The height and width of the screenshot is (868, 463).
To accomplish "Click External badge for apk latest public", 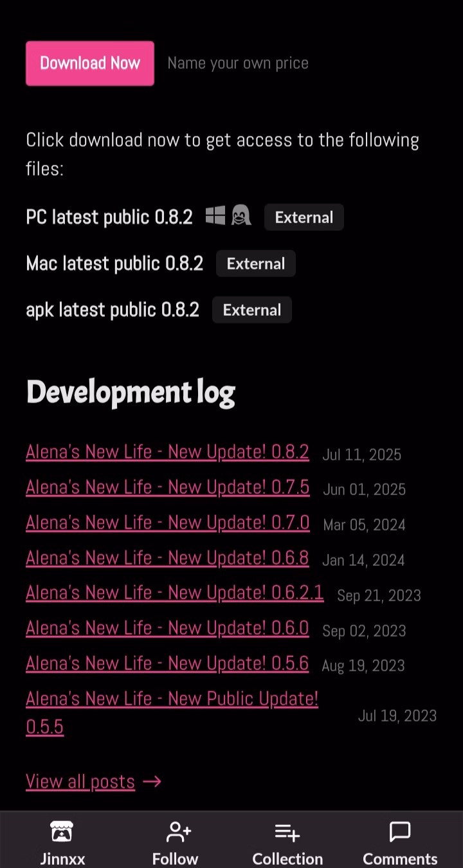I will coord(251,310).
